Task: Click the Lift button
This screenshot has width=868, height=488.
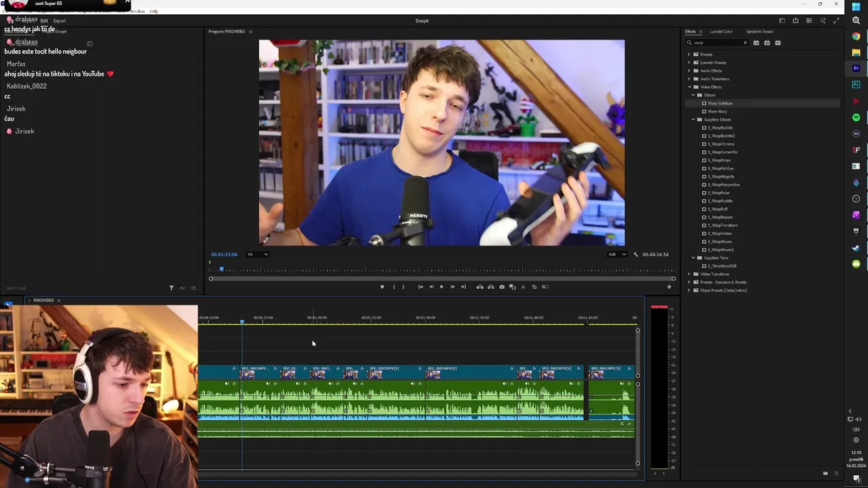Action: (480, 287)
